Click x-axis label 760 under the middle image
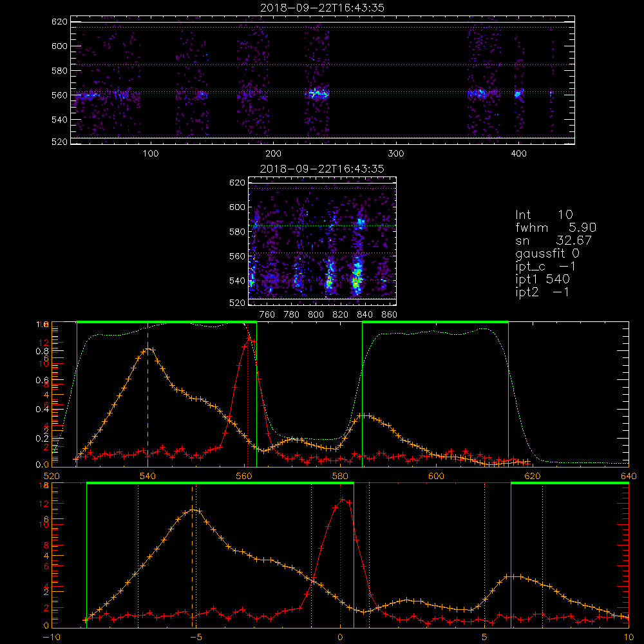Screen dimensions: 644x644 (267, 315)
